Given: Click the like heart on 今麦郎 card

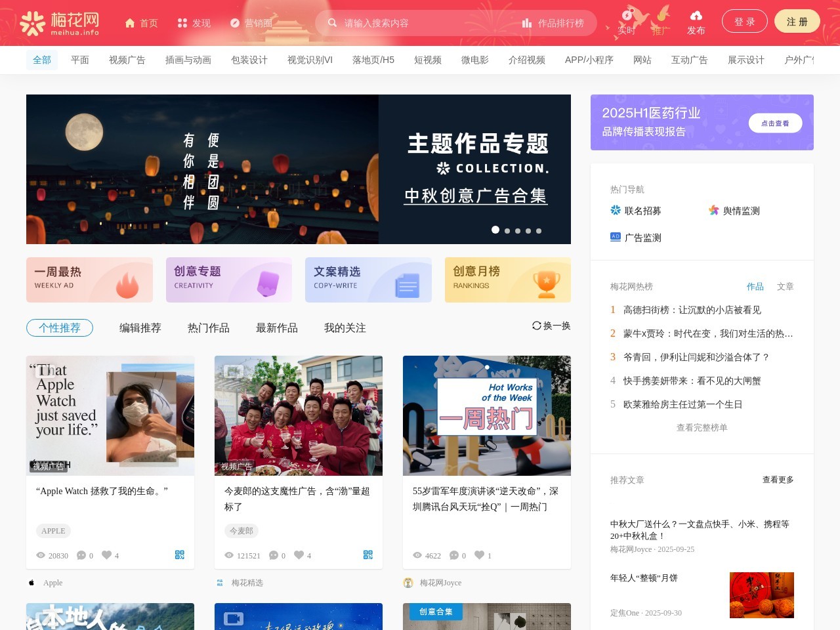Looking at the screenshot, I should click(299, 555).
